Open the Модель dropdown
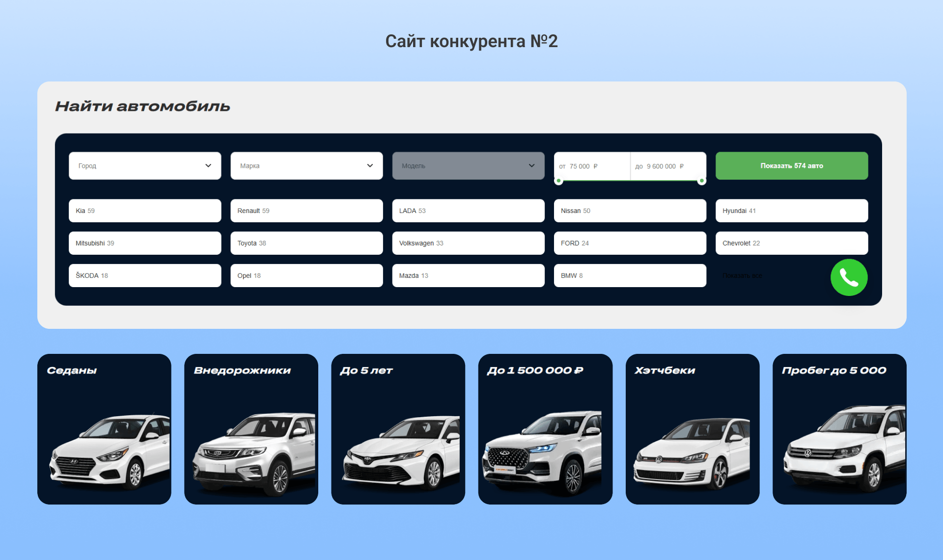 pyautogui.click(x=468, y=166)
